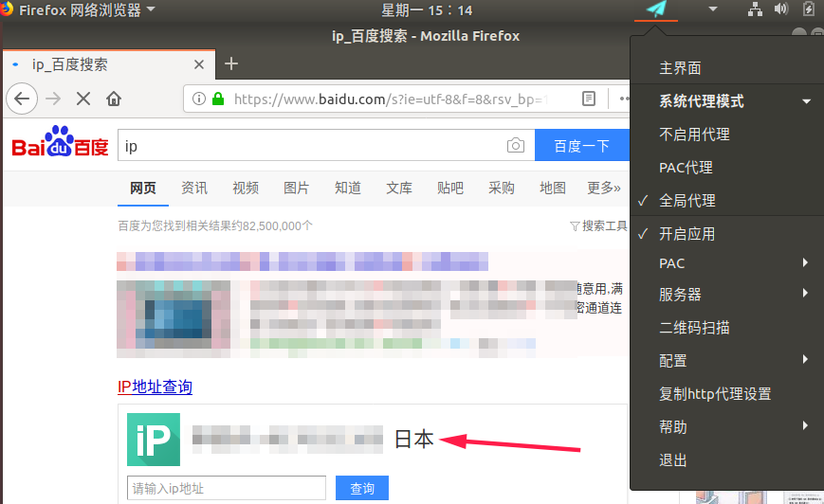
Task: Click the Firefox home button
Action: pyautogui.click(x=114, y=99)
